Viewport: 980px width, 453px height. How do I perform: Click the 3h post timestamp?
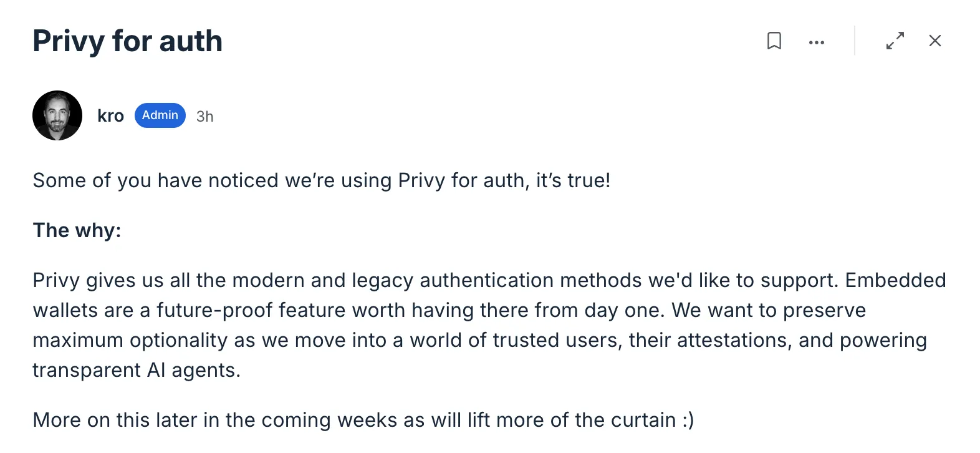click(205, 117)
